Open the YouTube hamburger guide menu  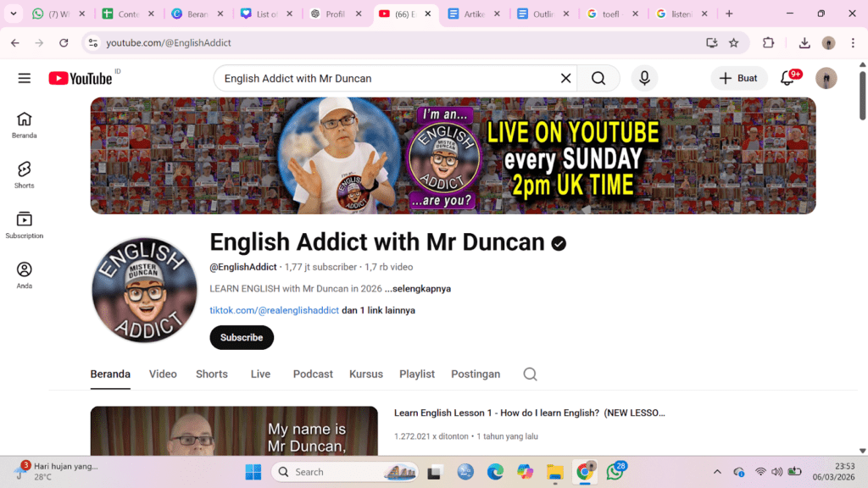(x=25, y=78)
